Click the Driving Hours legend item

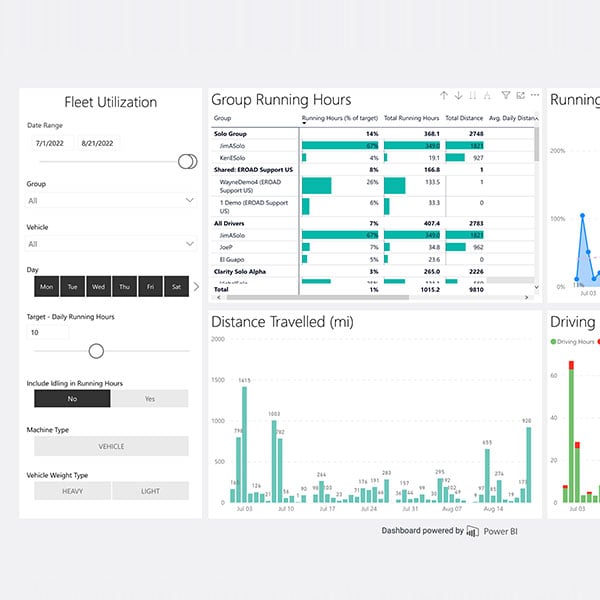click(572, 341)
